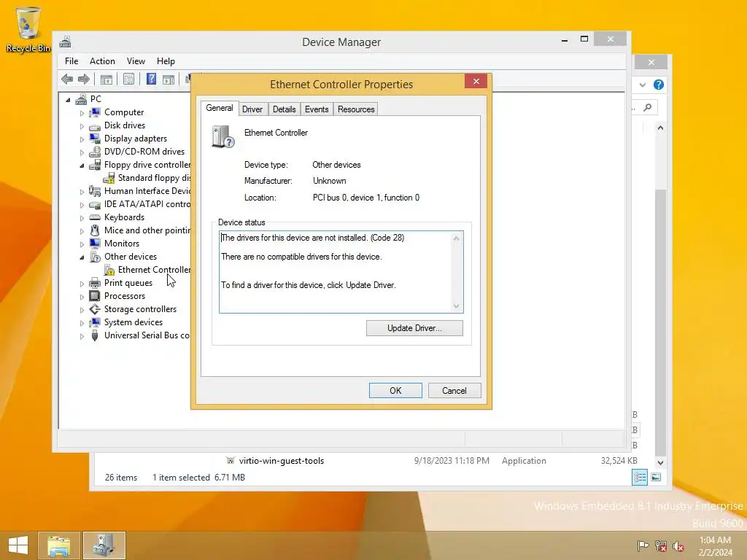Select the Processors chip icon
This screenshot has height=560, width=747.
pos(95,296)
